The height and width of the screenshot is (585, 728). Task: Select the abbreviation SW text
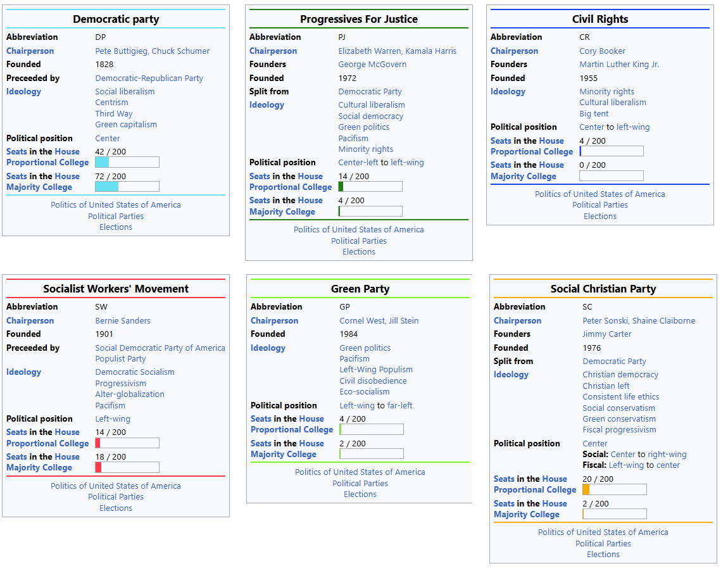pyautogui.click(x=101, y=307)
